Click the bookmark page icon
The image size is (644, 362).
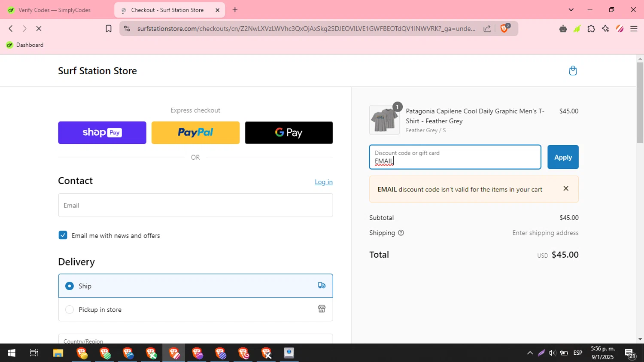[109, 29]
